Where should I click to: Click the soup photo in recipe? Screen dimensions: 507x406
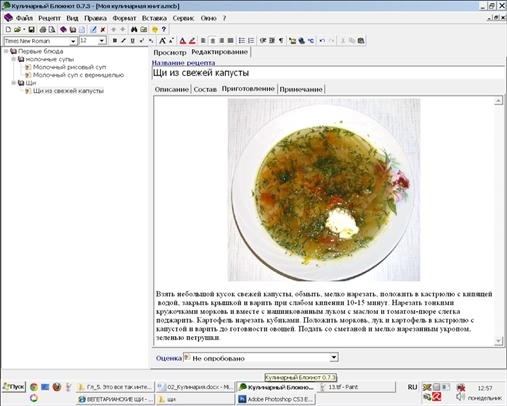click(324, 190)
